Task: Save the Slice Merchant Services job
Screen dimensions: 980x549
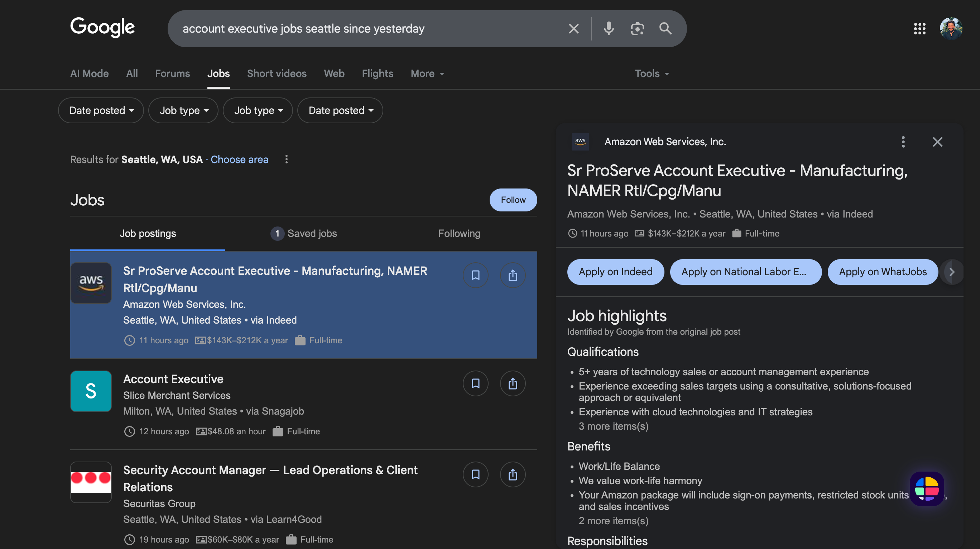Action: click(x=475, y=383)
